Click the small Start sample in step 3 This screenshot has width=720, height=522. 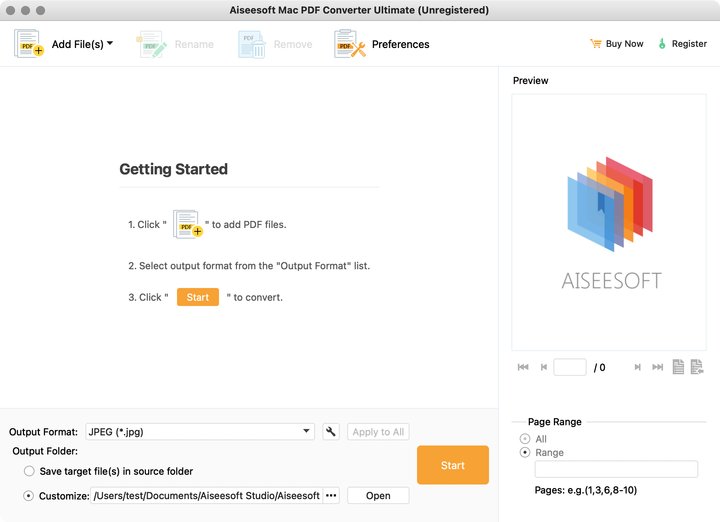point(198,297)
